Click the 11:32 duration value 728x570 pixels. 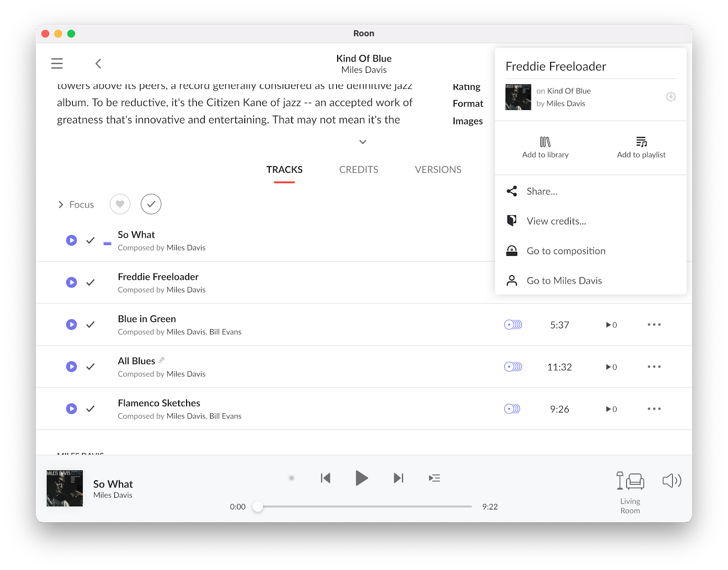click(x=559, y=367)
